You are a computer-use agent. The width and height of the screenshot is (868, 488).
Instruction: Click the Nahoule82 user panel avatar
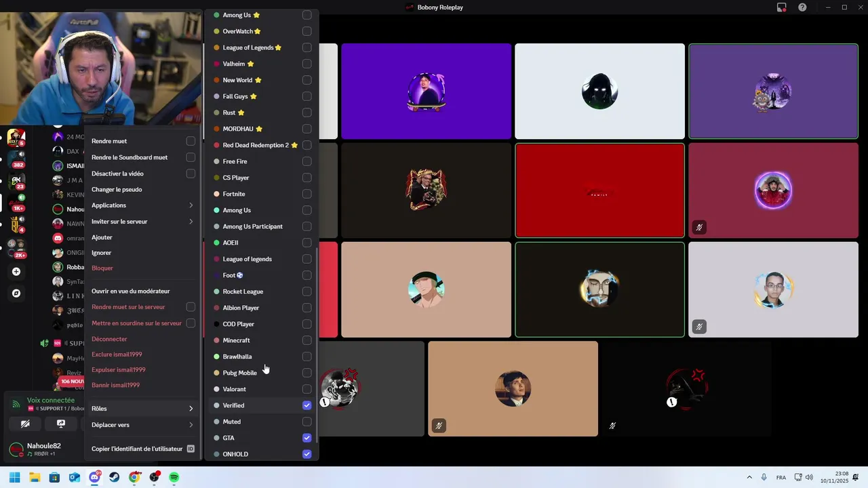point(16,449)
